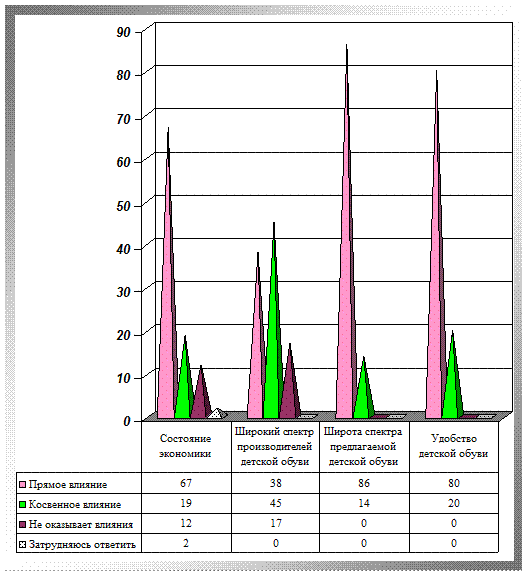This screenshot has height=576, width=529.
Task: Click the Удобство детской обуви category label
Action: point(453,446)
